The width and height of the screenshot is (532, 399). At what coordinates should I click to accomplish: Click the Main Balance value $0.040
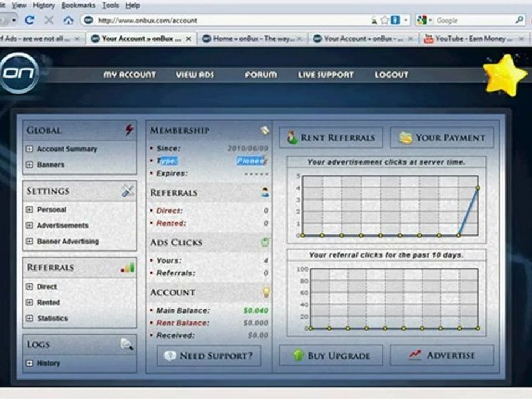(256, 310)
